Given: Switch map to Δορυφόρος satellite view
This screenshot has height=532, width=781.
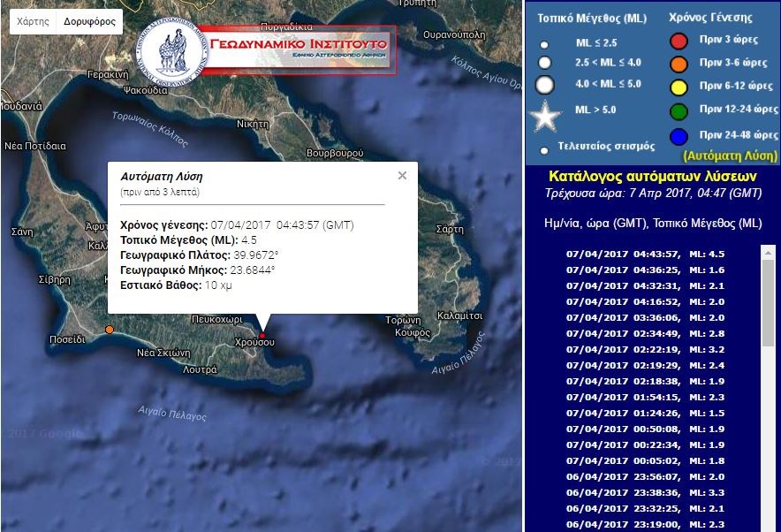Looking at the screenshot, I should pos(89,22).
